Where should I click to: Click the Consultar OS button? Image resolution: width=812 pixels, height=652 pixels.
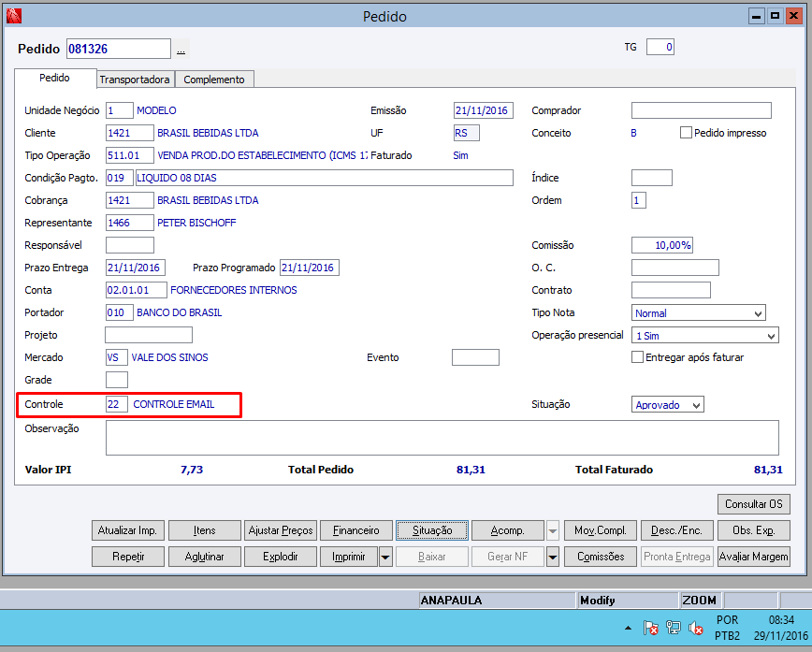click(753, 504)
